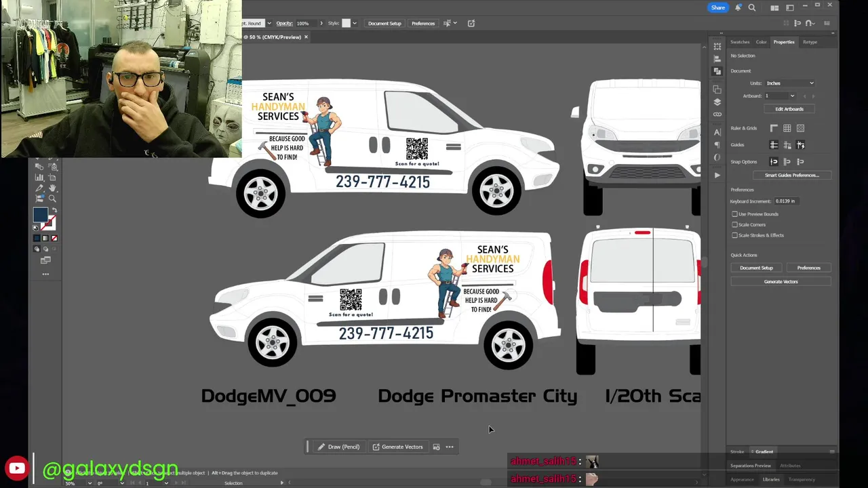
Task: Select the Hand tool
Action: pyautogui.click(x=52, y=188)
